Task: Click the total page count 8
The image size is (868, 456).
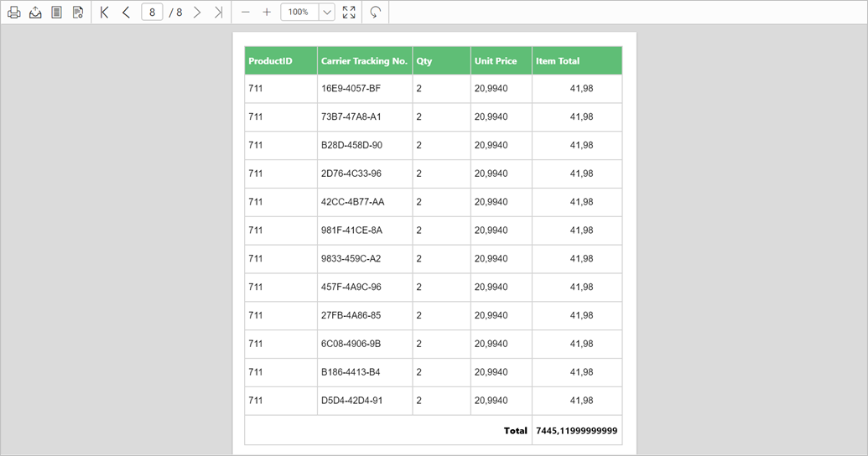Action: pos(179,13)
